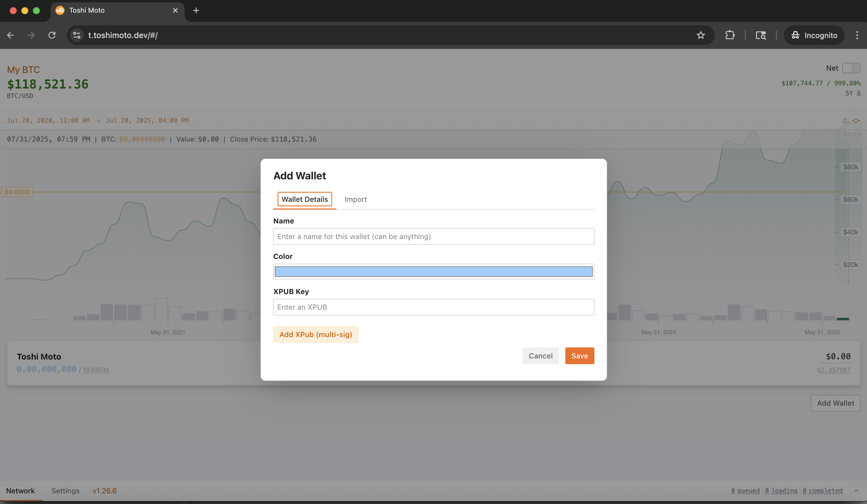Open Settings from the bottom bar
The image size is (867, 504).
[65, 490]
